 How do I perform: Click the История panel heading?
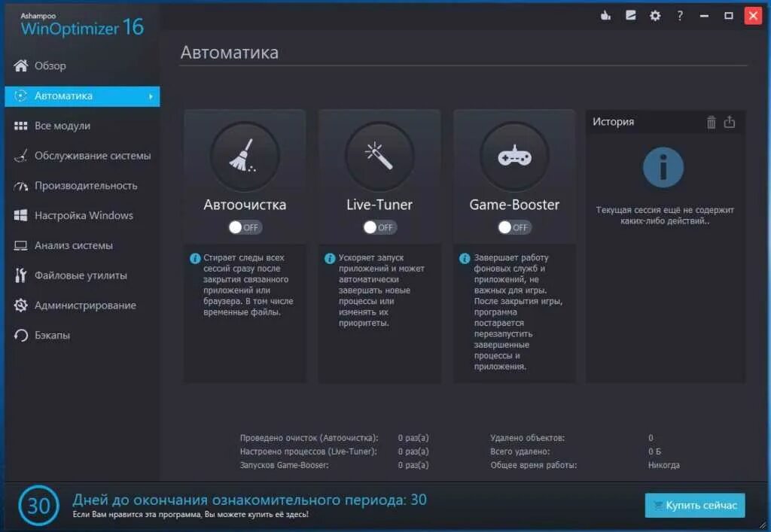point(613,122)
